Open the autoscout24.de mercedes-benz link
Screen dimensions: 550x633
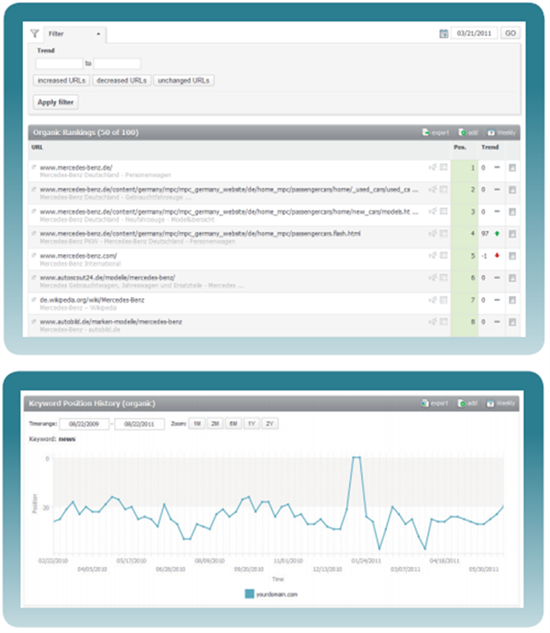(107, 278)
